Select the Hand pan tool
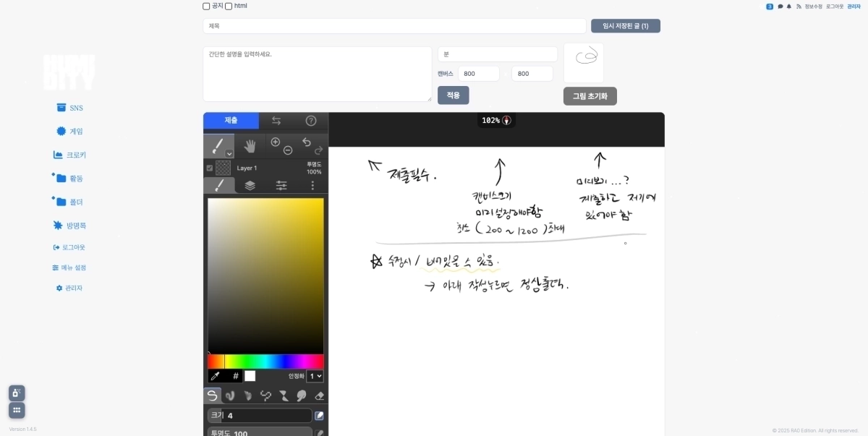This screenshot has width=868, height=436. coord(251,147)
